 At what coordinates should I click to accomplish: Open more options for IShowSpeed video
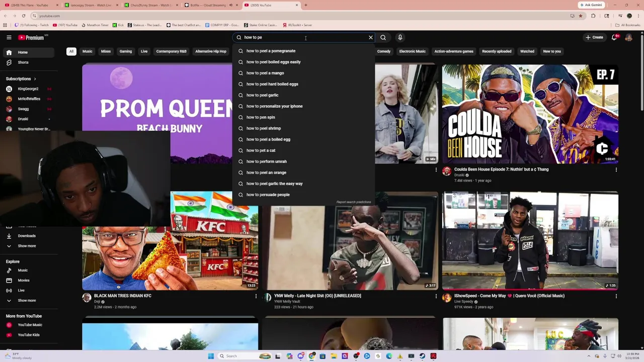point(616,296)
